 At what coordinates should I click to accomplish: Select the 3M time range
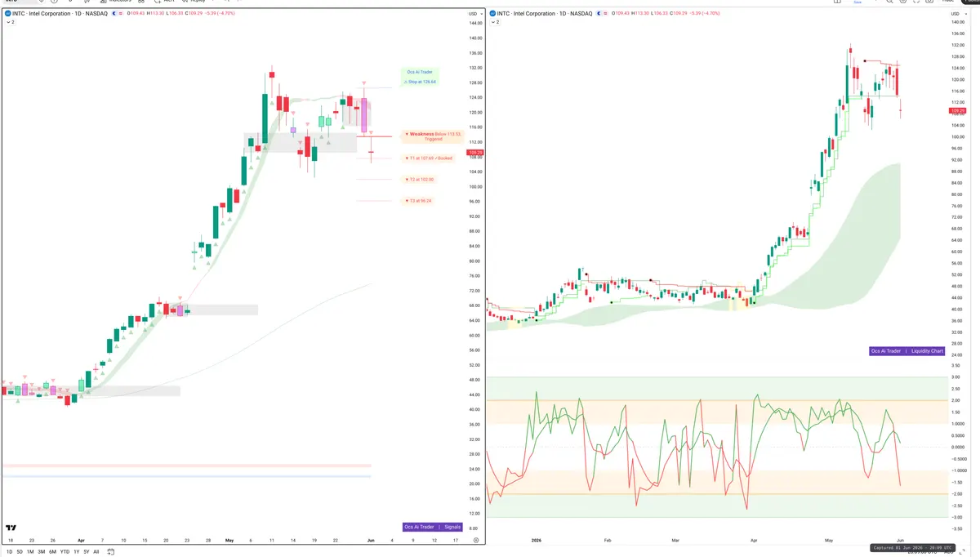41,551
